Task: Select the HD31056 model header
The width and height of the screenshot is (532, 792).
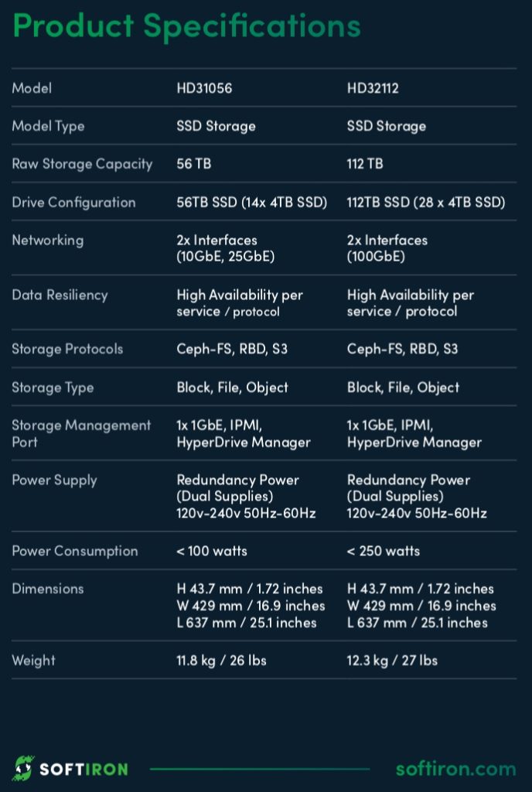Action: 204,88
